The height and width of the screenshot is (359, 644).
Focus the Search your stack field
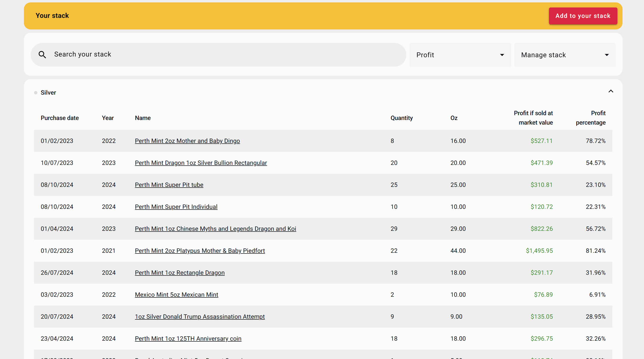pos(225,55)
